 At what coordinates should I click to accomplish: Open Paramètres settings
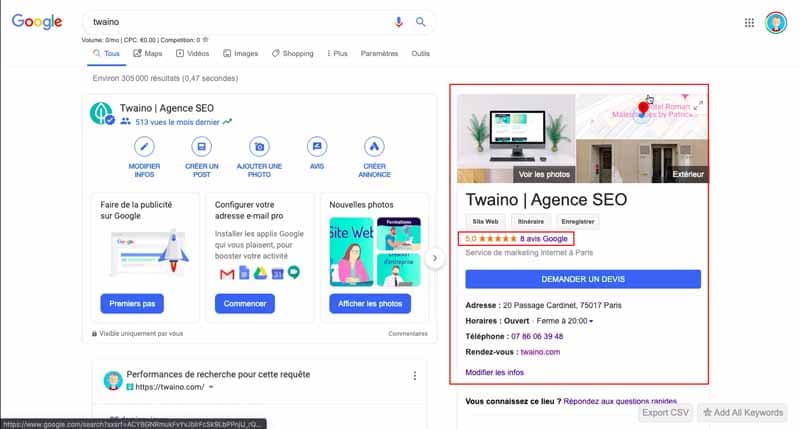pyautogui.click(x=379, y=54)
